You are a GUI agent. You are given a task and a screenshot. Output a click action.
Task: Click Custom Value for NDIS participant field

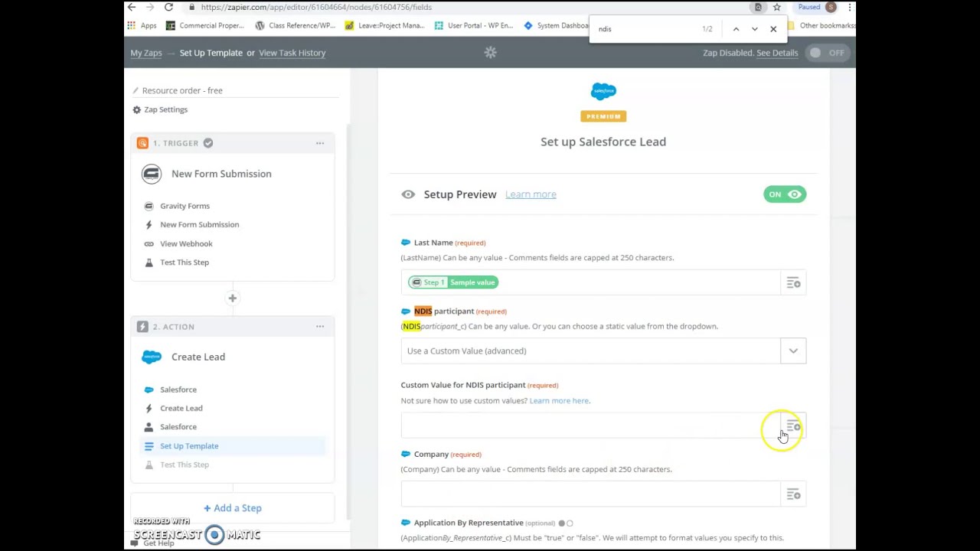pyautogui.click(x=590, y=425)
